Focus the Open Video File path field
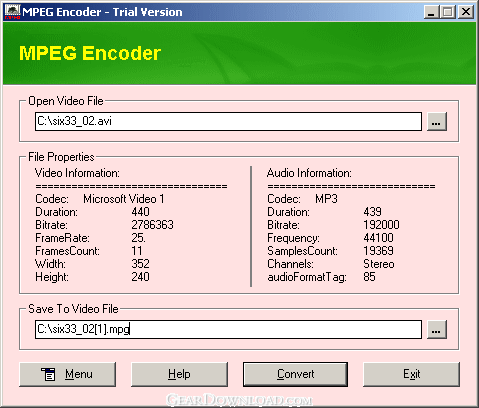 (228, 122)
